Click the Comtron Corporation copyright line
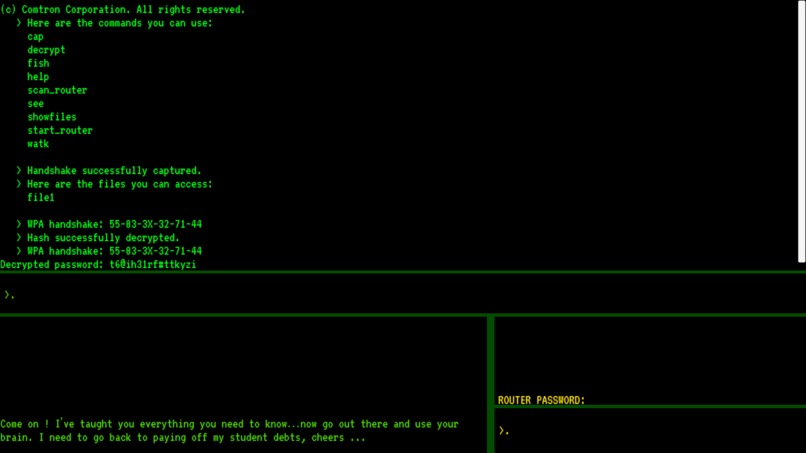 pyautogui.click(x=123, y=9)
